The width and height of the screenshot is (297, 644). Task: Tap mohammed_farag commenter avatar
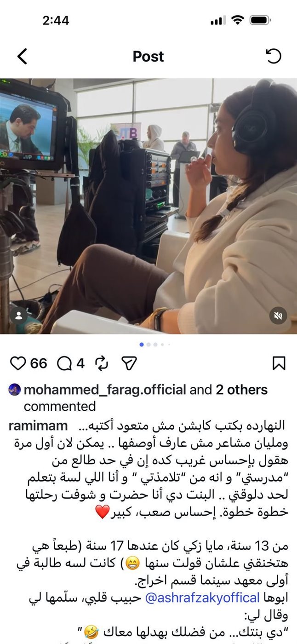tap(15, 390)
